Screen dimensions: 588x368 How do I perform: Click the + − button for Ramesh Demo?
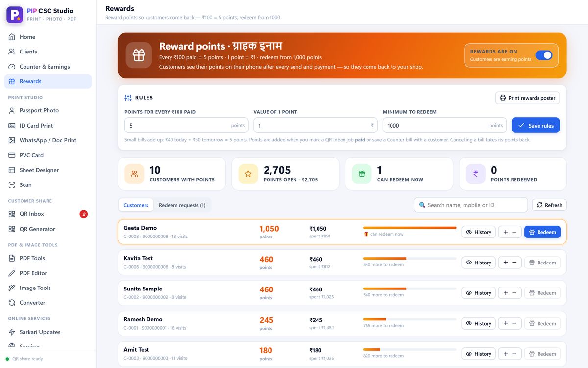click(510, 323)
